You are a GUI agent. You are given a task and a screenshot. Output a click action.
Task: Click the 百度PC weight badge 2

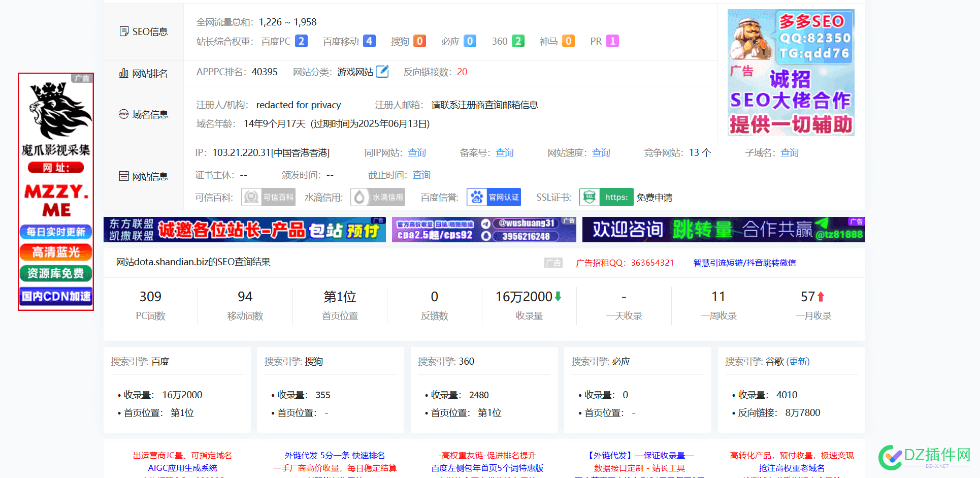[301, 41]
